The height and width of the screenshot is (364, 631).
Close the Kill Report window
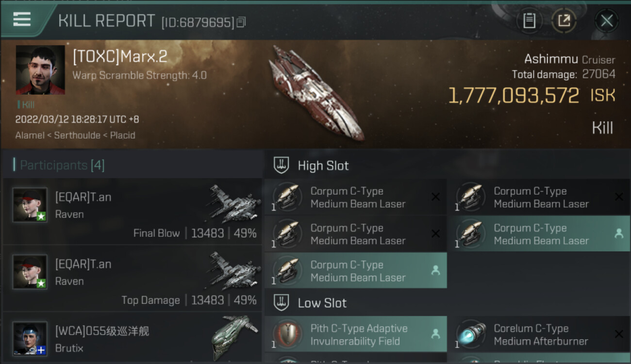click(607, 20)
